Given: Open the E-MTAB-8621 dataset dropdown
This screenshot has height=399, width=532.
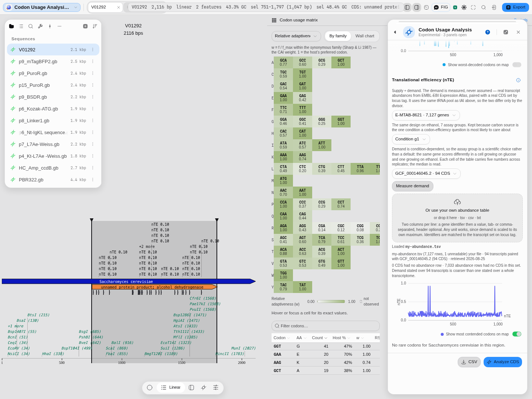Looking at the screenshot, I should [426, 115].
